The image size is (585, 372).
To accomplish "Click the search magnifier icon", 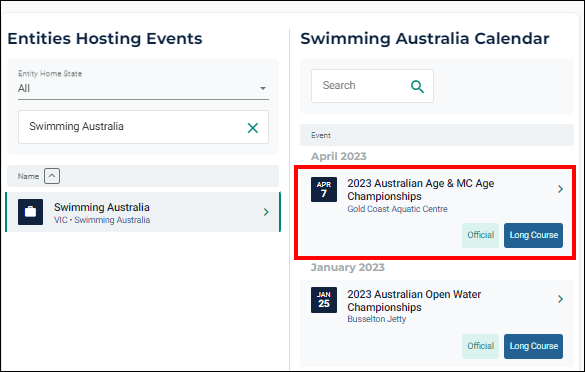I will click(417, 87).
